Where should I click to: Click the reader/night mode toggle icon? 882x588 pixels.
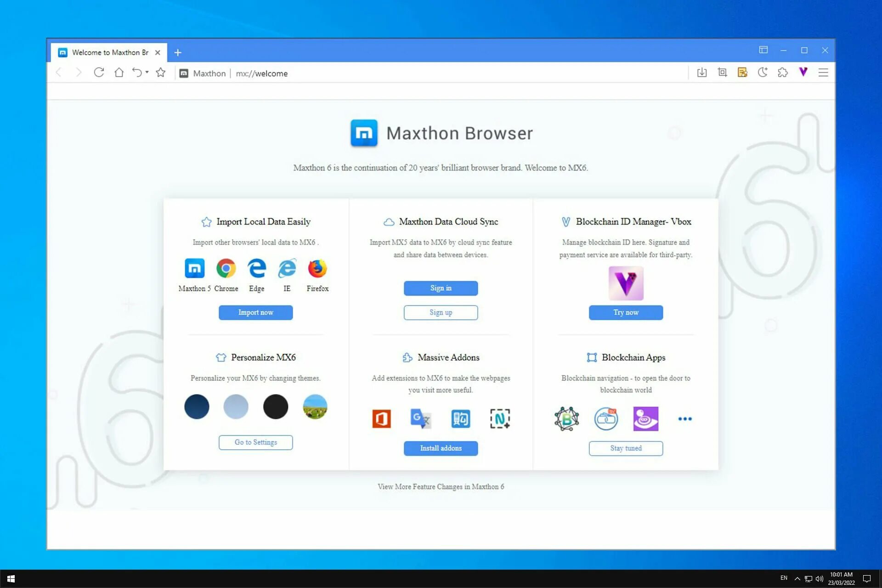click(763, 72)
